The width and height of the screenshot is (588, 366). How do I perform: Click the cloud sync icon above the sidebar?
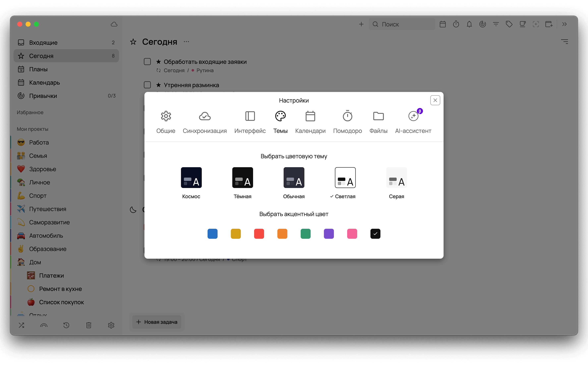[x=114, y=24]
